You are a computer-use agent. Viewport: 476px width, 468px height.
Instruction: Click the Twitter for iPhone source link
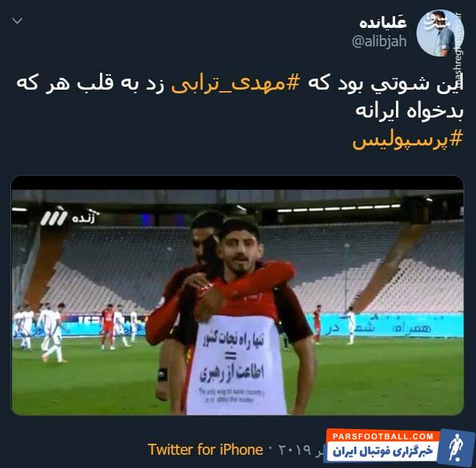pos(205,450)
